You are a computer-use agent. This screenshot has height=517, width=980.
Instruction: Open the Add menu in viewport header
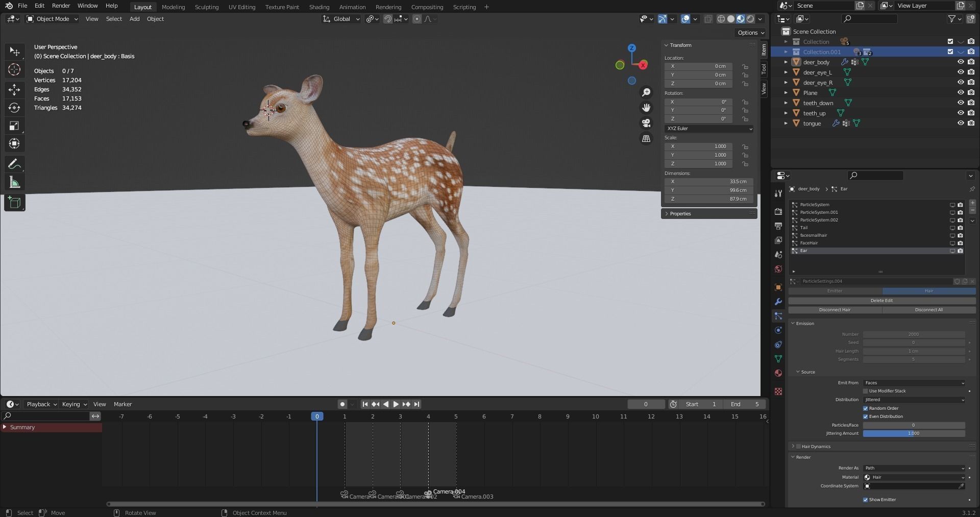pyautogui.click(x=134, y=19)
